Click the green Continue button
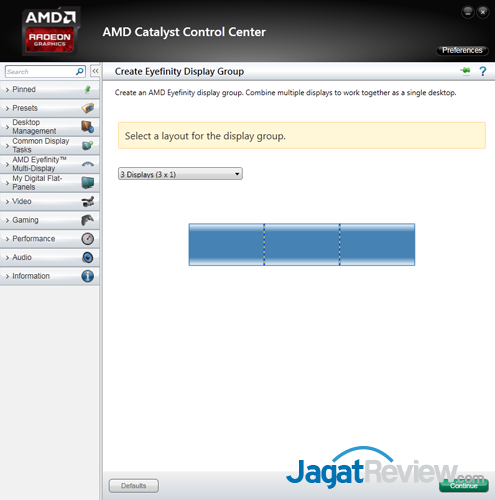 464,486
